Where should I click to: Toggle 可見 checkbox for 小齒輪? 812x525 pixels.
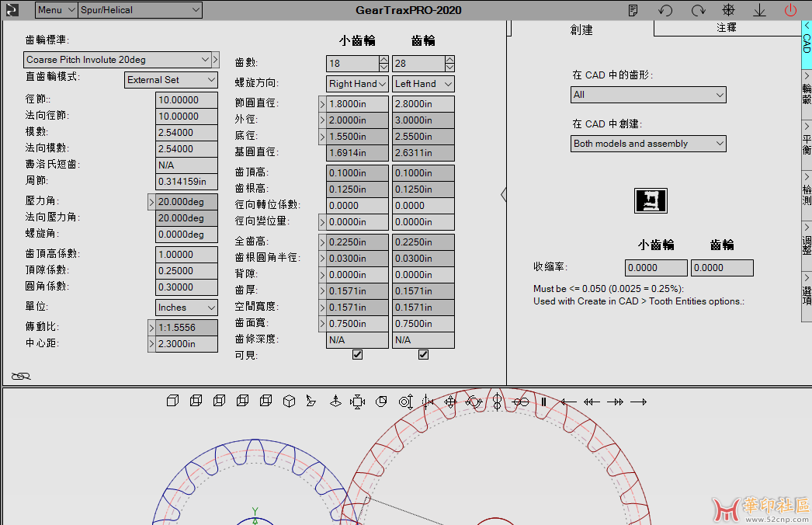357,354
